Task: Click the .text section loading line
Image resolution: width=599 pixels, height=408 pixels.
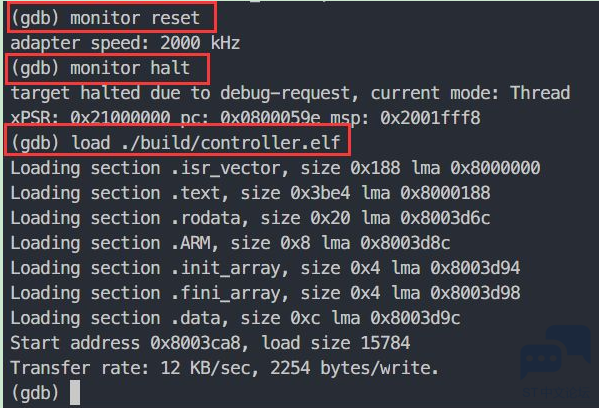Action: tap(251, 193)
